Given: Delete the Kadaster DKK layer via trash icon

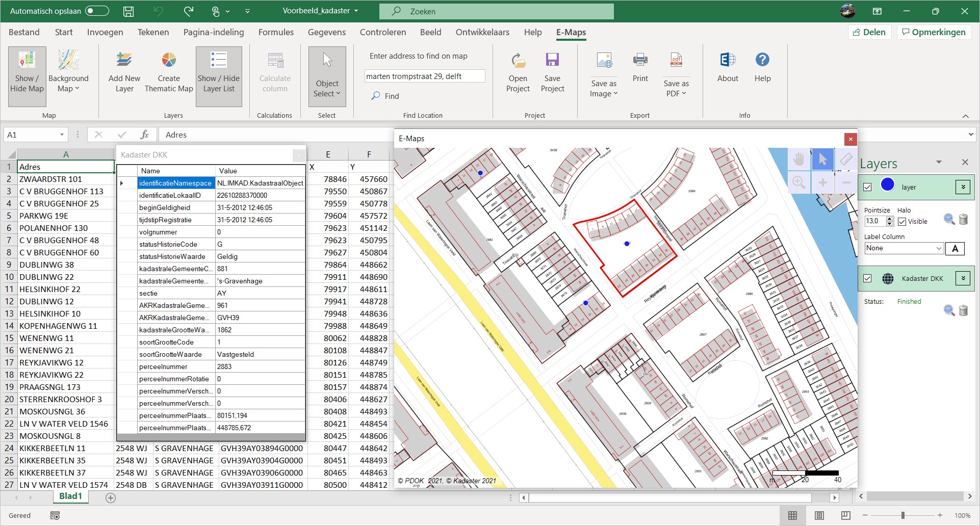Looking at the screenshot, I should (964, 310).
